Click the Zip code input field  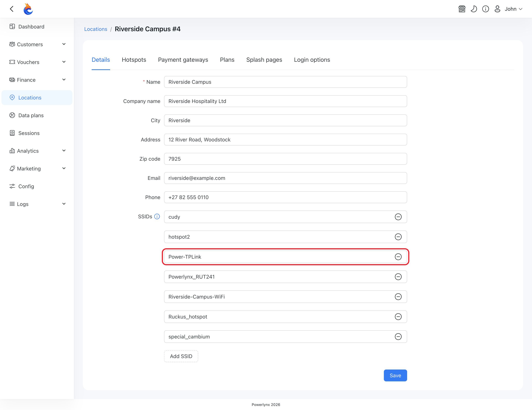click(x=285, y=159)
